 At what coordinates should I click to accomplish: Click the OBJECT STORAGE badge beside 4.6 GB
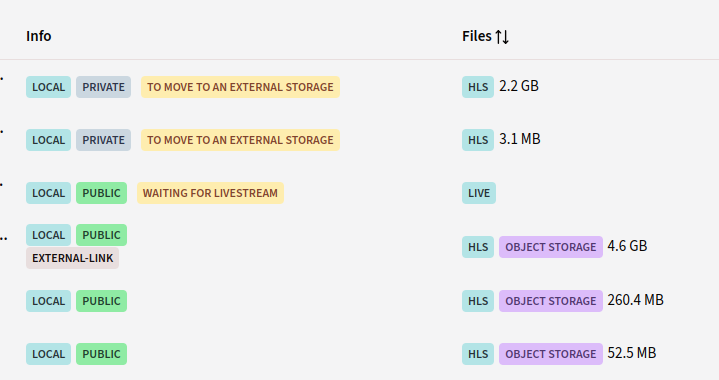(551, 247)
